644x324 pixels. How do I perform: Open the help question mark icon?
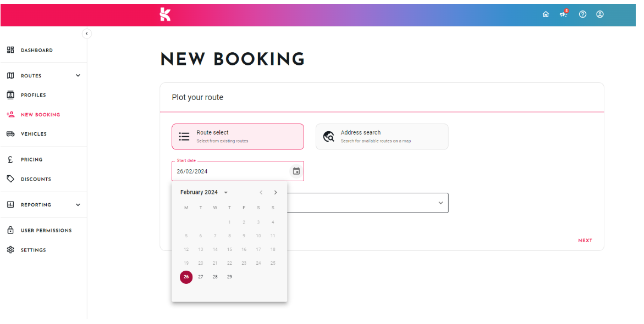pos(582,14)
